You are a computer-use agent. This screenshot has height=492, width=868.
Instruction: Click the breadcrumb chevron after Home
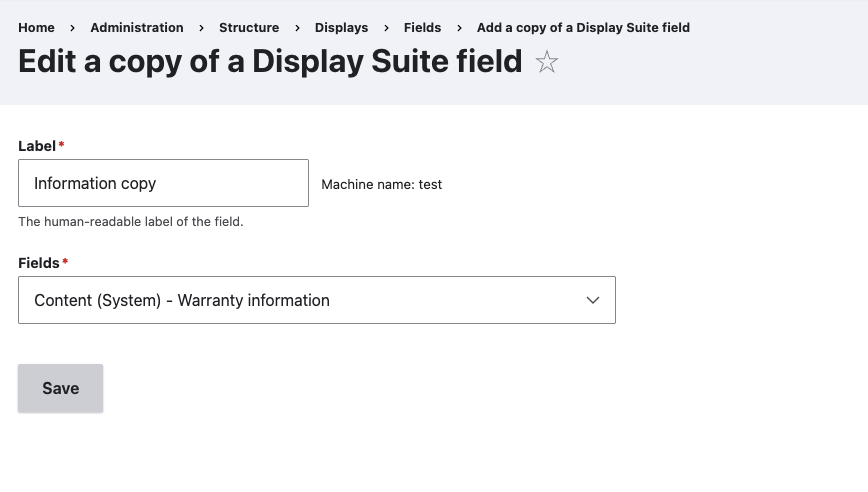point(73,28)
